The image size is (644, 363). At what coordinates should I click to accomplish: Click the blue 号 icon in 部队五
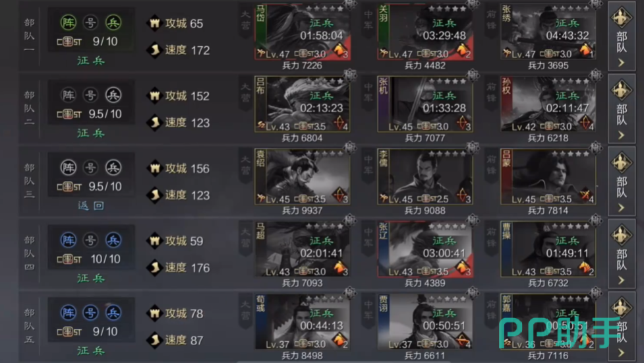coord(90,313)
